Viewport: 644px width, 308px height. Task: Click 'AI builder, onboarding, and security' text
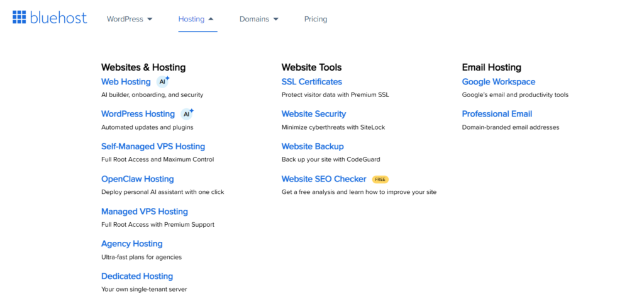click(x=152, y=95)
